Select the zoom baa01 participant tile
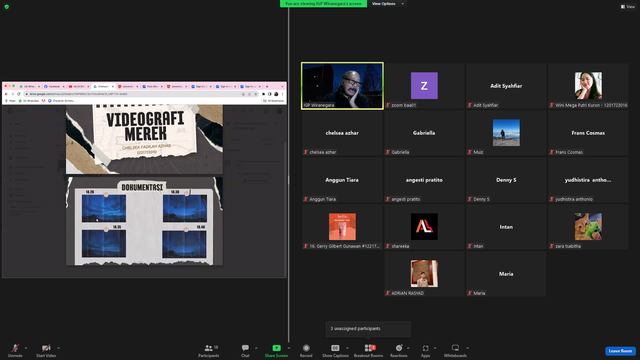 tap(424, 86)
